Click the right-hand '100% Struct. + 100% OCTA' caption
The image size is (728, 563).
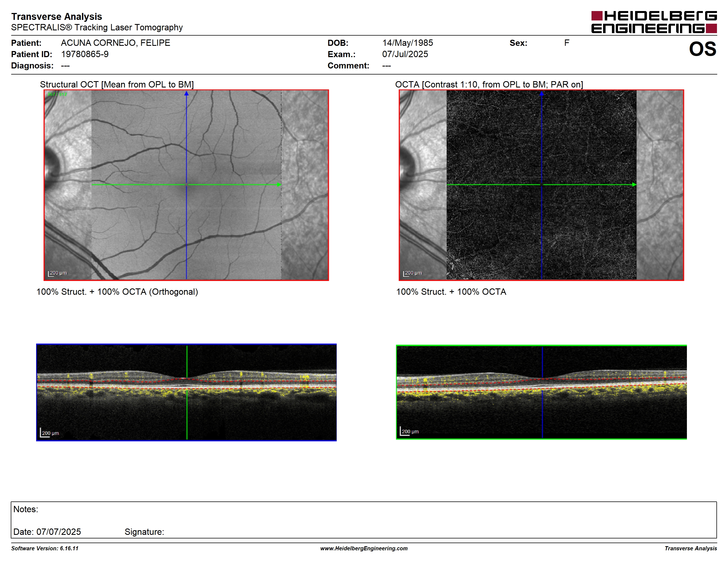451,292
